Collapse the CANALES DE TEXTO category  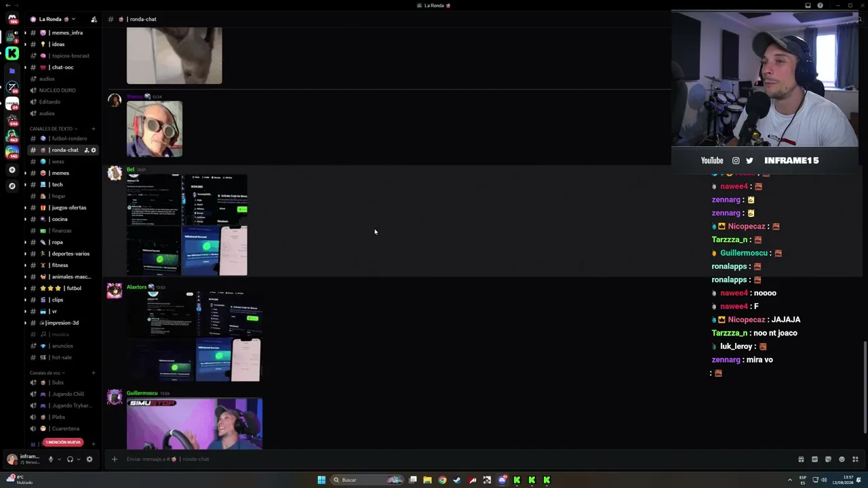coord(54,129)
